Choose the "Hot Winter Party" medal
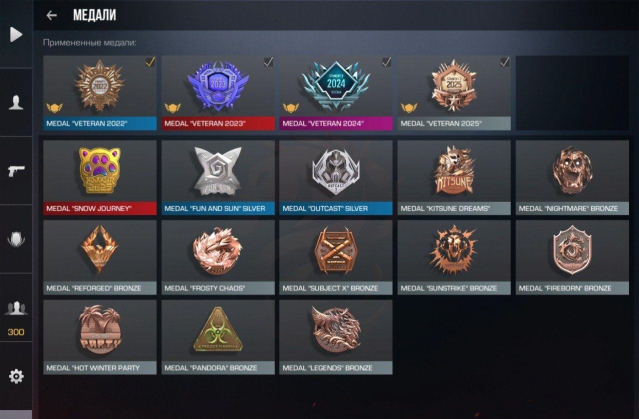Screen dimensions: 639x419 coord(100,337)
